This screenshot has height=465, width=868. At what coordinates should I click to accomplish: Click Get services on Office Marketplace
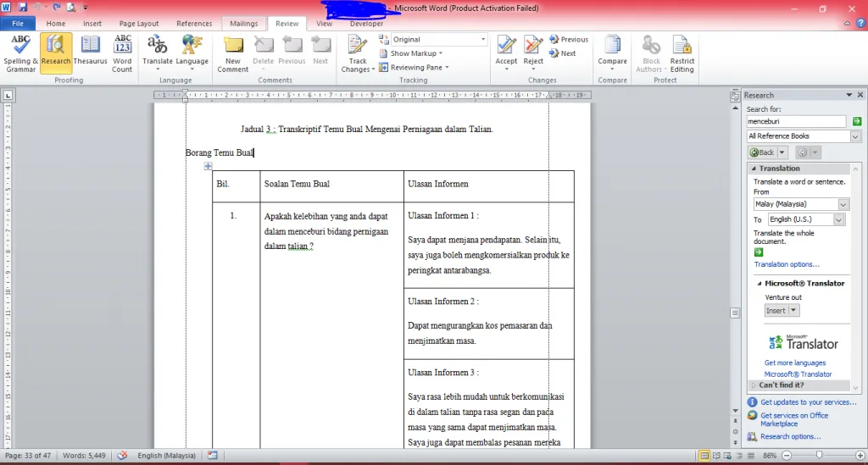click(x=794, y=419)
